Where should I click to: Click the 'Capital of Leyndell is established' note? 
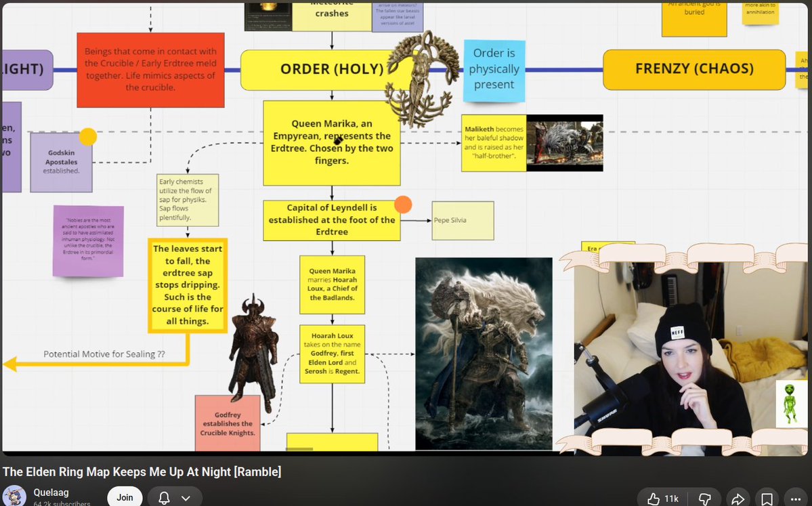pyautogui.click(x=331, y=220)
